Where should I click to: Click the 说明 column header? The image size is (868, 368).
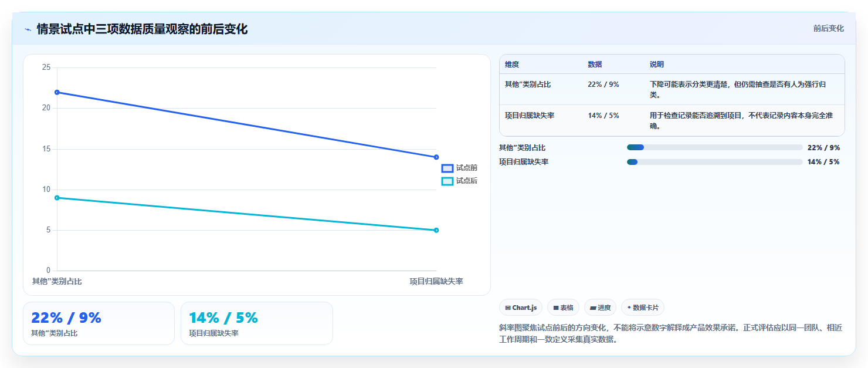[657, 65]
